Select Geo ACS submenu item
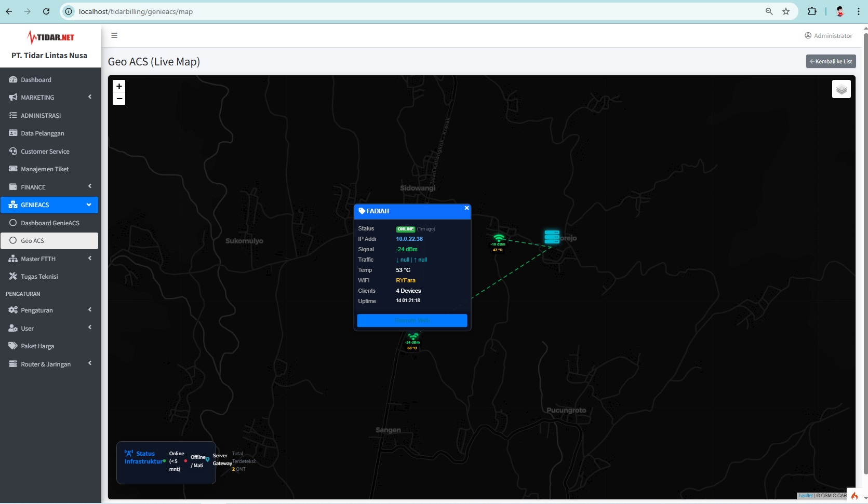The width and height of the screenshot is (868, 504). (x=49, y=241)
